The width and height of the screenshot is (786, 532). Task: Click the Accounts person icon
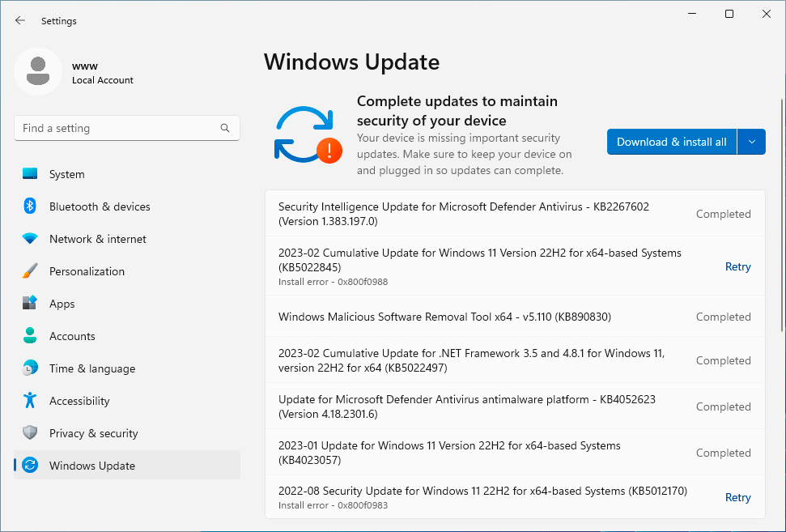point(30,336)
